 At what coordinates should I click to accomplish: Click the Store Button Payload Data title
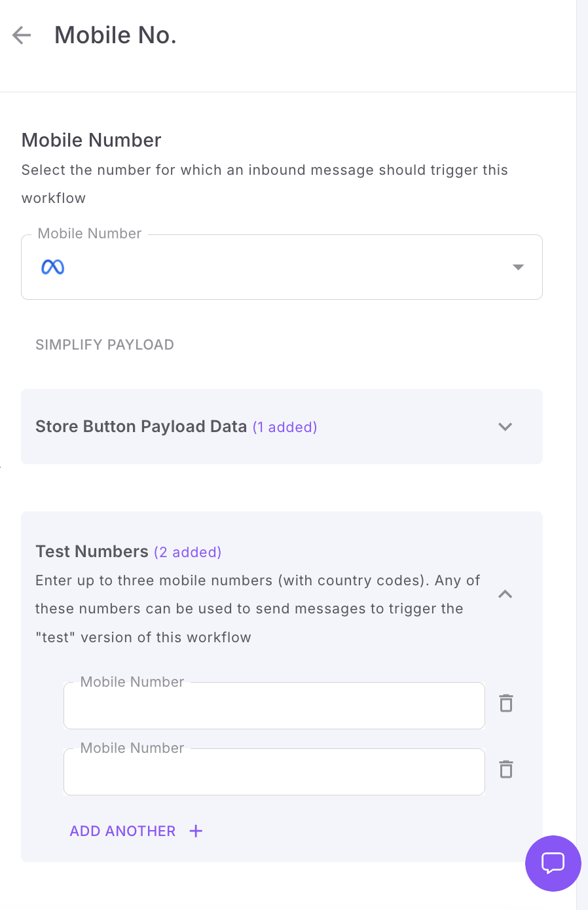pos(141,427)
